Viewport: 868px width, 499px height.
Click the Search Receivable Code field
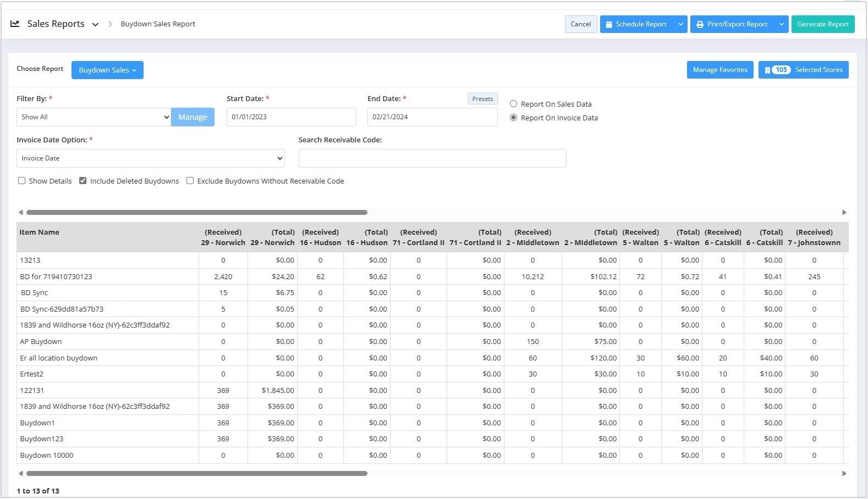coord(432,158)
